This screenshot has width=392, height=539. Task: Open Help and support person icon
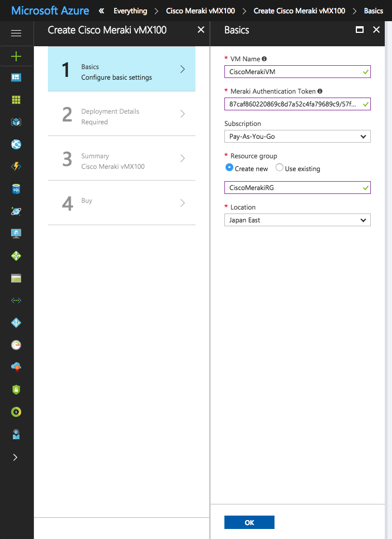click(16, 434)
